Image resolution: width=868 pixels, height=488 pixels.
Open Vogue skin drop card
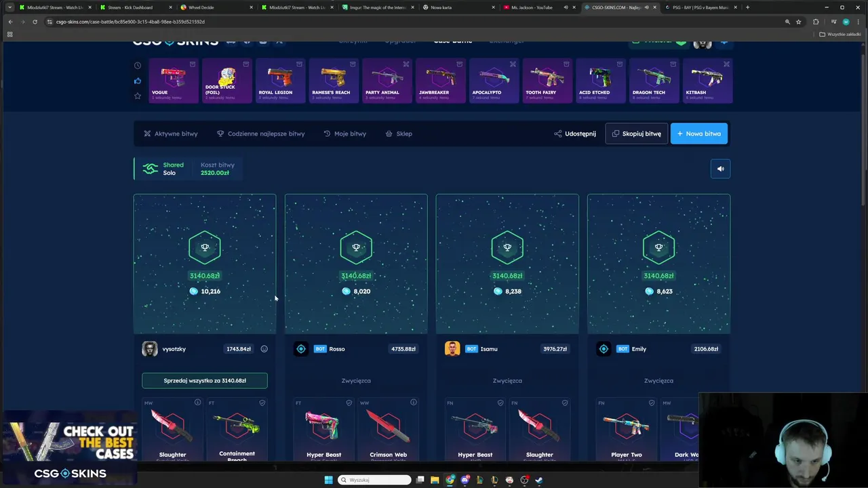pos(174,81)
